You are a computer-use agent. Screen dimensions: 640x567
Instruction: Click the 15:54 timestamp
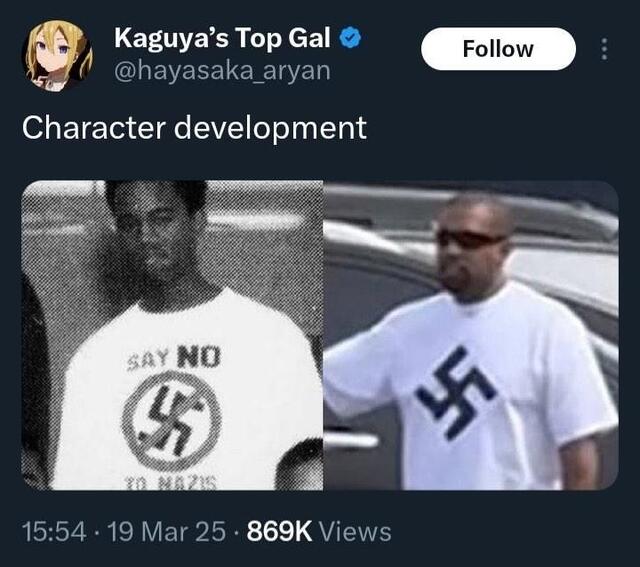tap(54, 531)
